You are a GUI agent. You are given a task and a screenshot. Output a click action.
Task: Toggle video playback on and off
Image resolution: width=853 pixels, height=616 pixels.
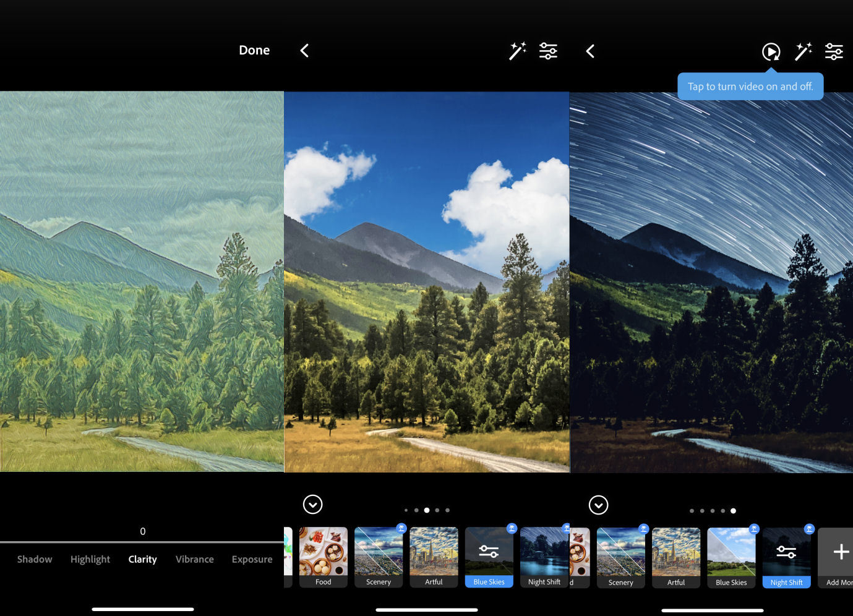tap(771, 51)
